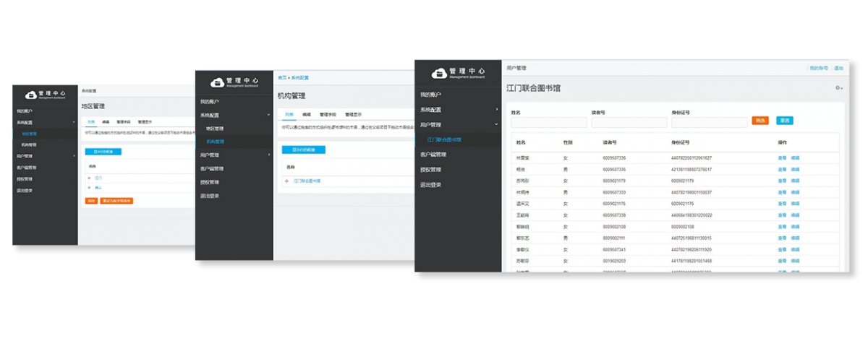Image resolution: width=868 pixels, height=346 pixels.
Task: Click 显示行的权重 button in 机构管理 panel
Action: click(x=303, y=150)
